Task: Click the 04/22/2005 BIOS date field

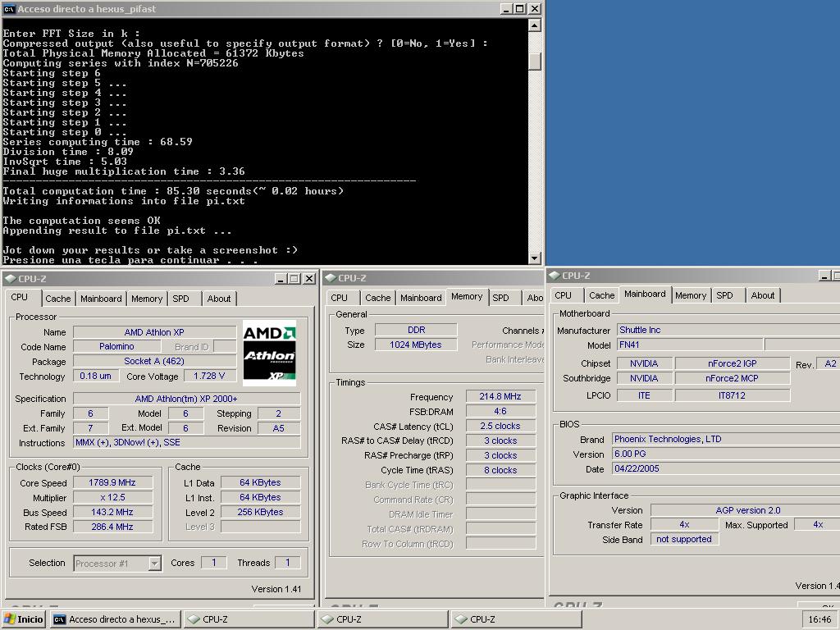Action: 726,468
